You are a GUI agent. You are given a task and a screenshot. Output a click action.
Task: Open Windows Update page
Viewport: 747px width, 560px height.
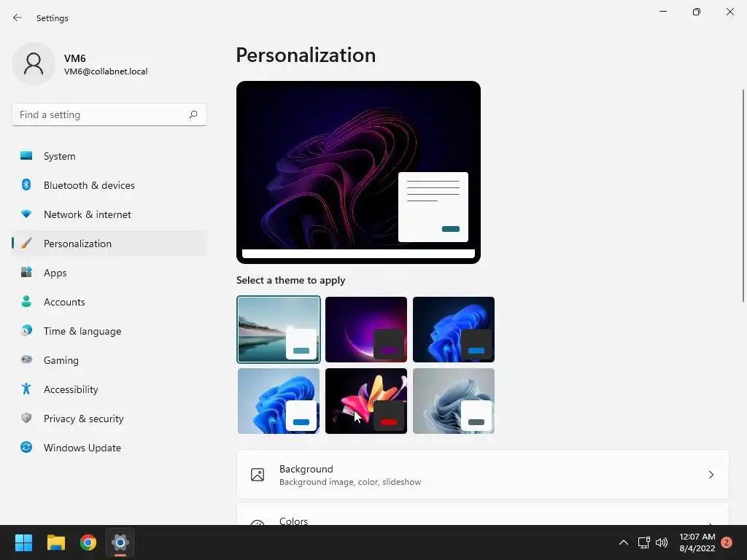[109, 448]
